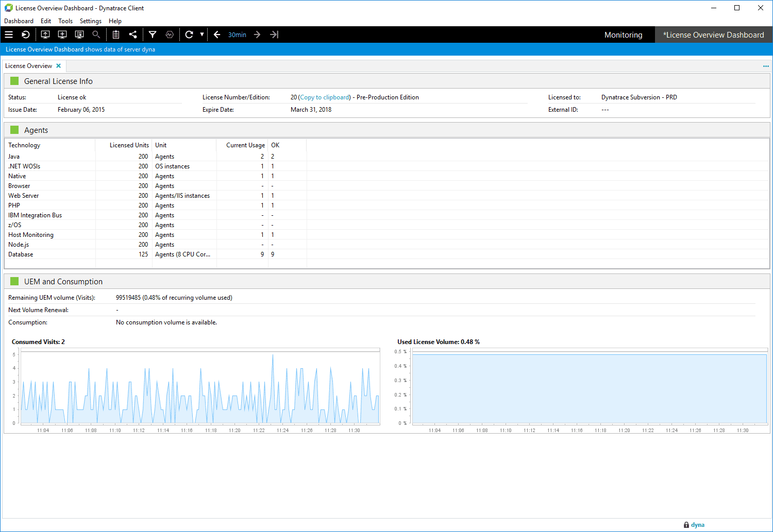This screenshot has height=532, width=773.
Task: Click the Agents/IIS instances unit cell
Action: click(x=182, y=196)
